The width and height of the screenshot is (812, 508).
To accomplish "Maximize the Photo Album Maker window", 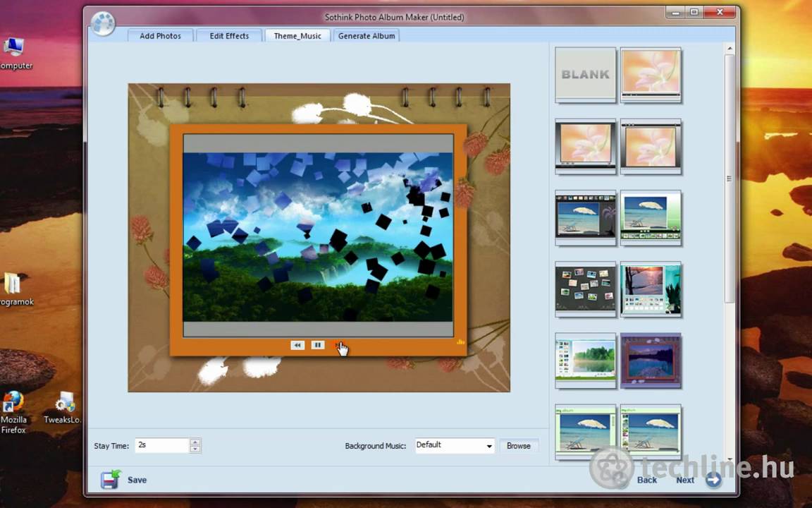I will [694, 12].
